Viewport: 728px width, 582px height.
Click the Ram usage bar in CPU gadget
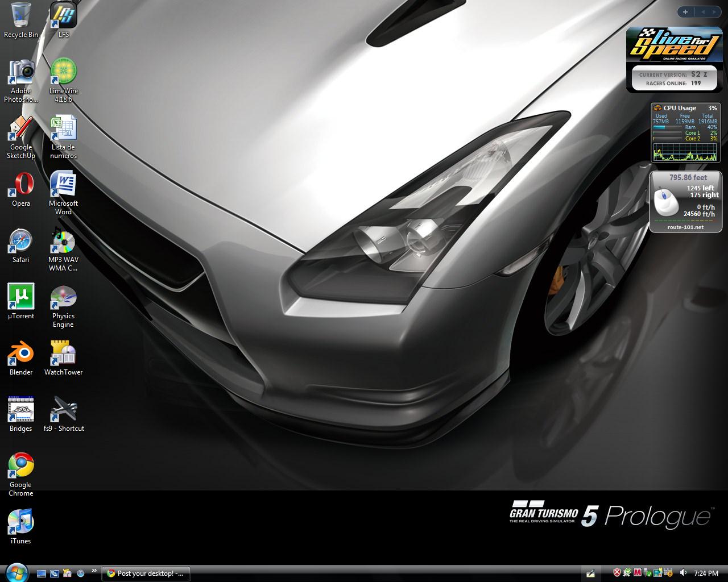click(668, 127)
